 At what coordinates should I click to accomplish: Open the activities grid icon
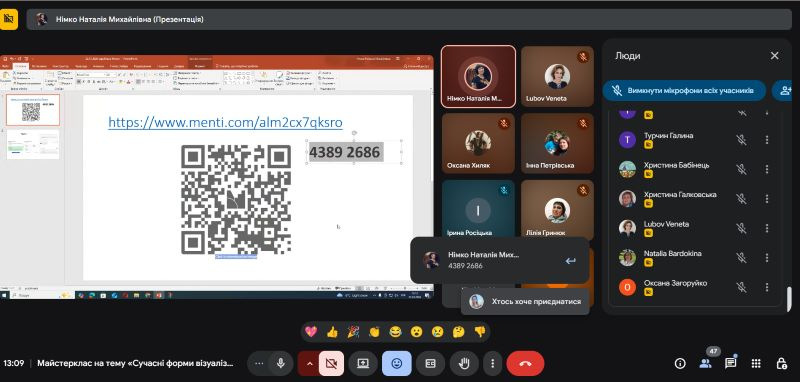(x=756, y=363)
